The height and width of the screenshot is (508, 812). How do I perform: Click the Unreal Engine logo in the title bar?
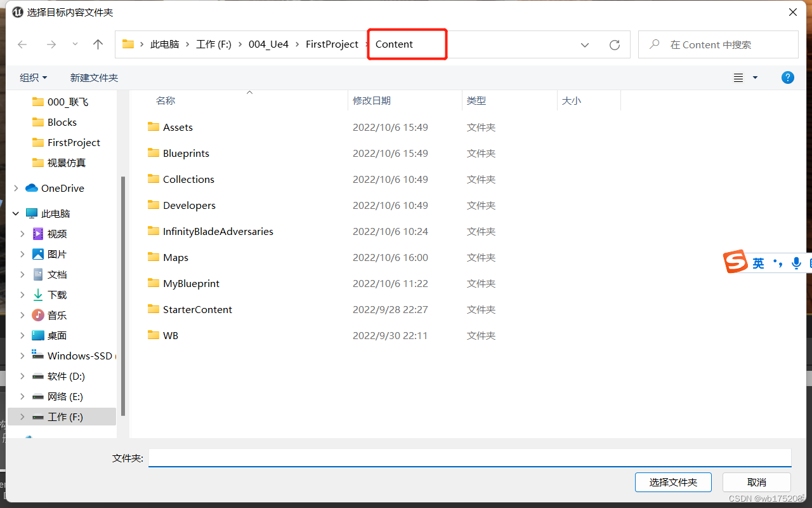[x=18, y=12]
